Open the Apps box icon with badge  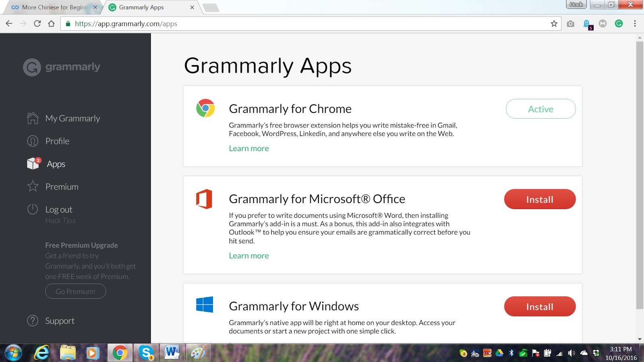(x=34, y=163)
